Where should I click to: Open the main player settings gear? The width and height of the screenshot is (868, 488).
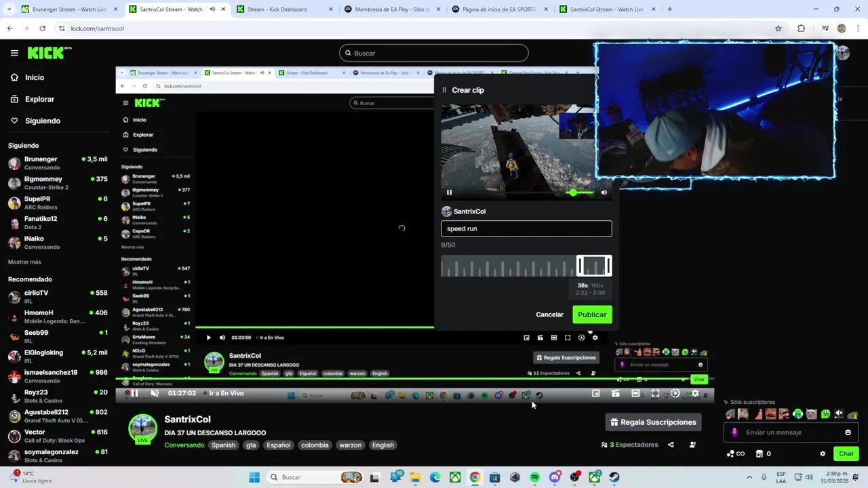pyautogui.click(x=695, y=393)
